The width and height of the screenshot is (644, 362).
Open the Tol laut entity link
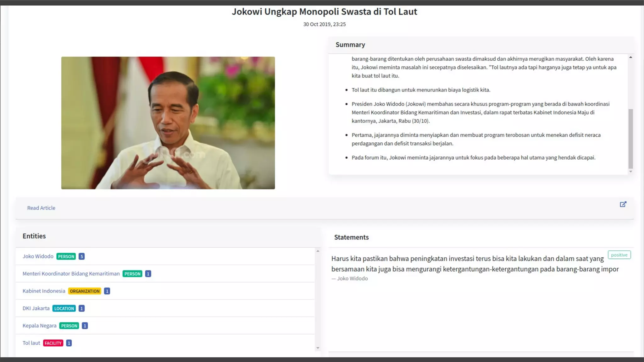31,343
